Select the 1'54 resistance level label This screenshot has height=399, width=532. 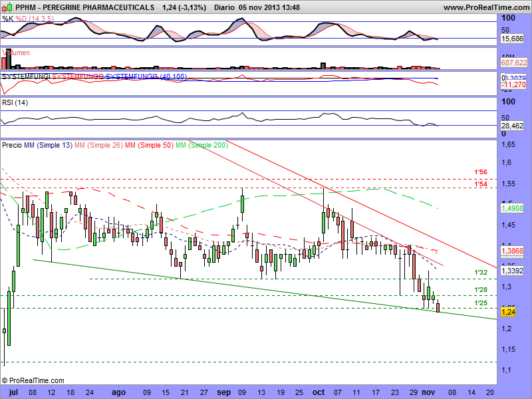coord(481,184)
